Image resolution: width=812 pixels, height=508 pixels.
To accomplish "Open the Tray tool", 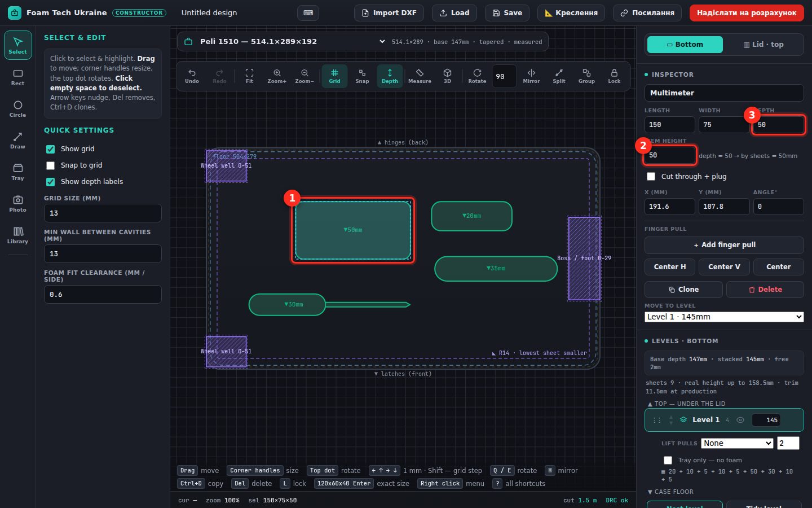I will click(x=17, y=172).
